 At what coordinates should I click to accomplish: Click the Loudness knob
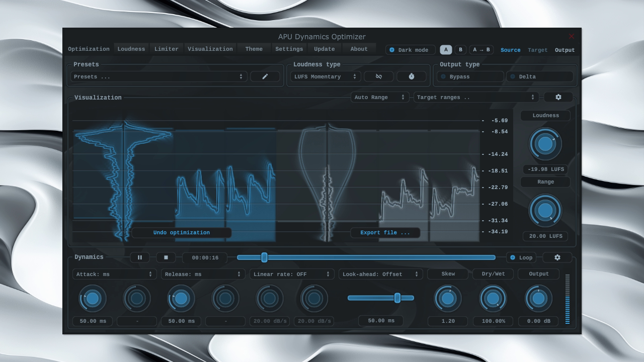click(545, 144)
